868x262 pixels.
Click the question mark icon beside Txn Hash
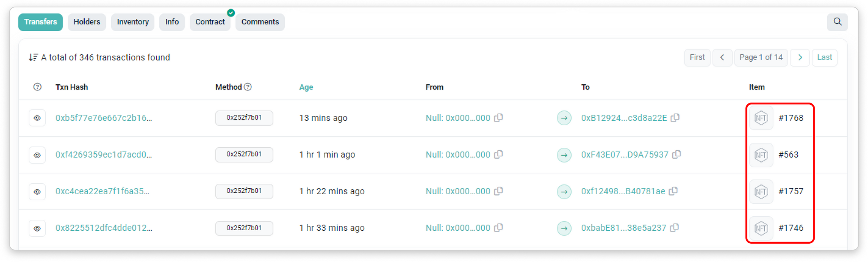38,87
